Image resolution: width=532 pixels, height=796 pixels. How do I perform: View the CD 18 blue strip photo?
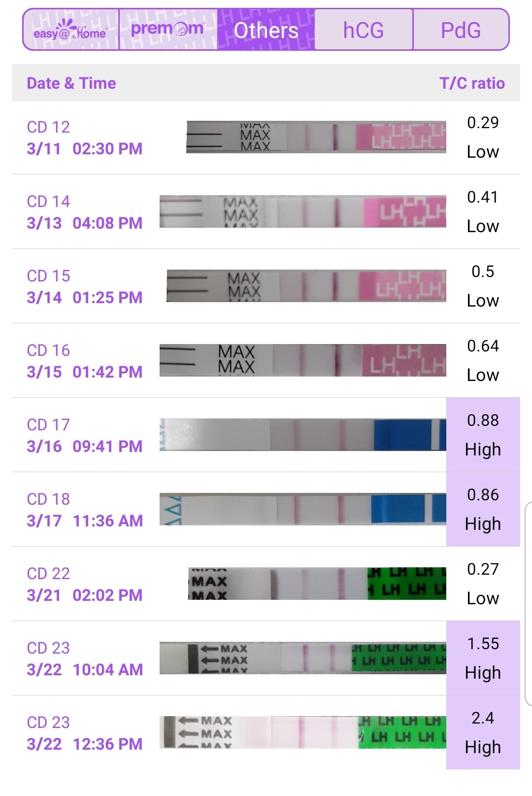(303, 509)
